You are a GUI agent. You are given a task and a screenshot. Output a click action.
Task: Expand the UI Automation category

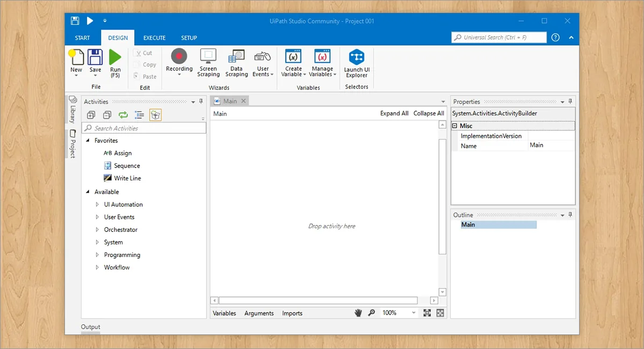97,205
